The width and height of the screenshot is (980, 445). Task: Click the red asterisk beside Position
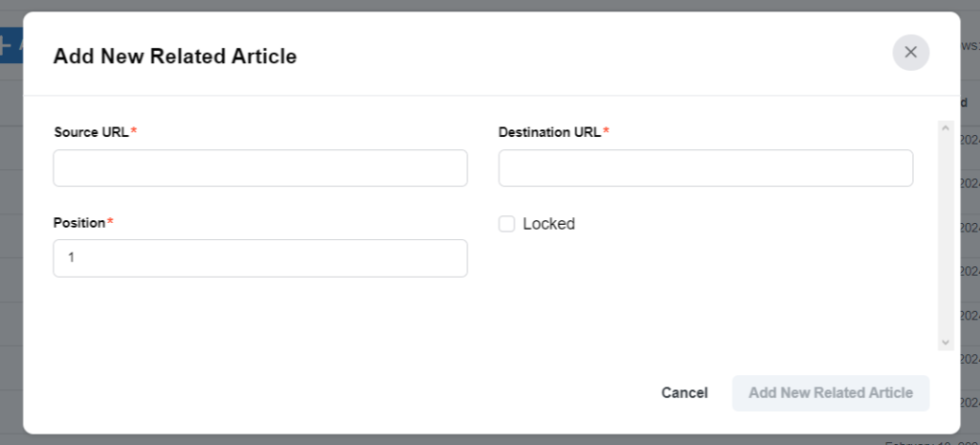(110, 222)
